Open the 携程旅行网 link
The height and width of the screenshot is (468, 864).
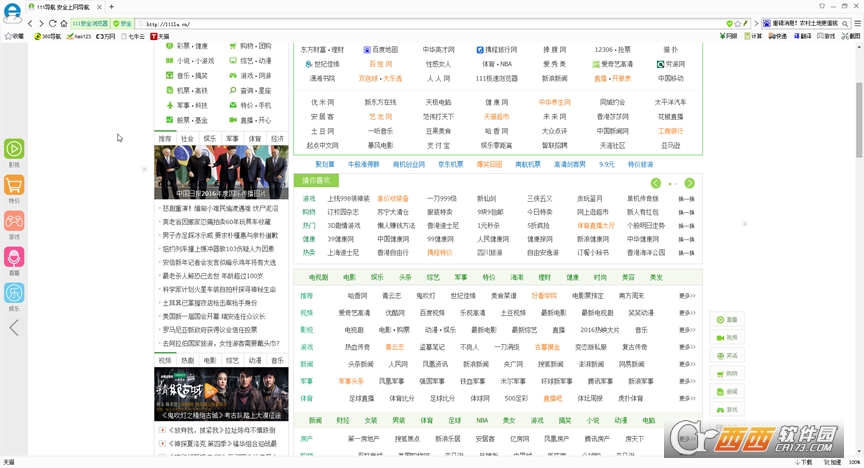click(x=496, y=50)
